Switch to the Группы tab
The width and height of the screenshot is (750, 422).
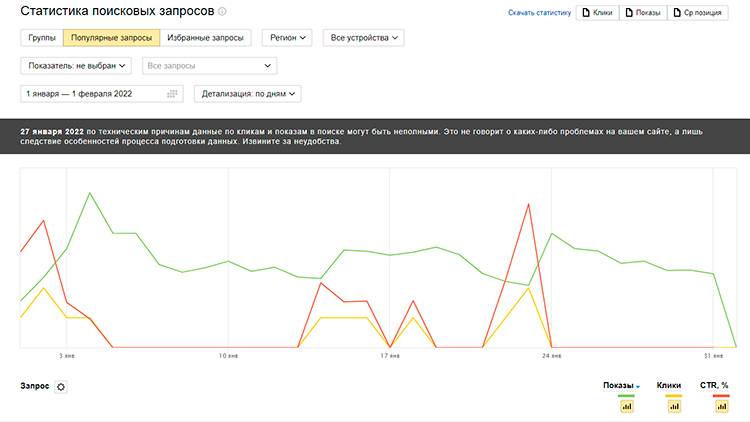41,38
